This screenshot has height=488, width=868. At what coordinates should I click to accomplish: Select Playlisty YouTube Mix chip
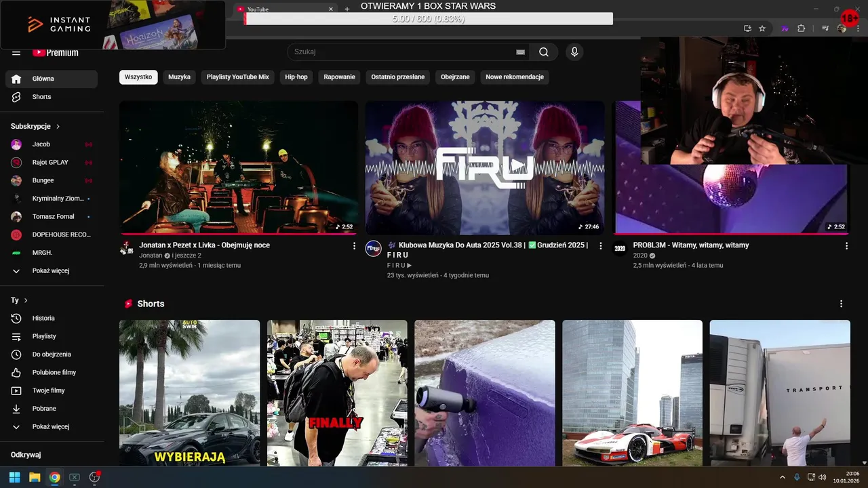pyautogui.click(x=237, y=77)
